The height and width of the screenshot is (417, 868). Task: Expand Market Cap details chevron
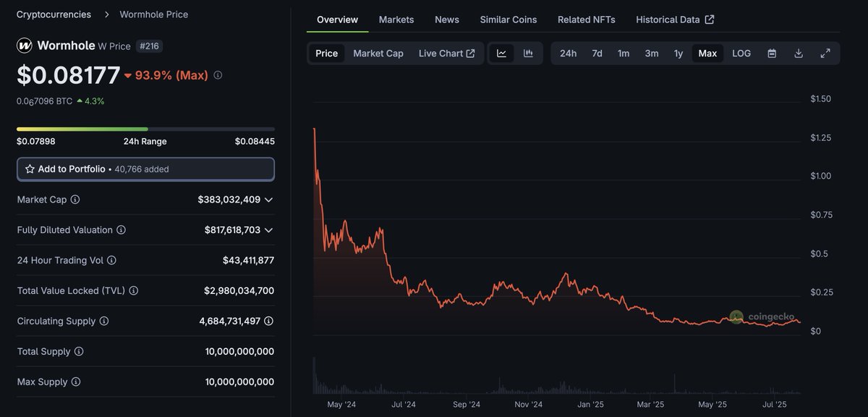[268, 199]
